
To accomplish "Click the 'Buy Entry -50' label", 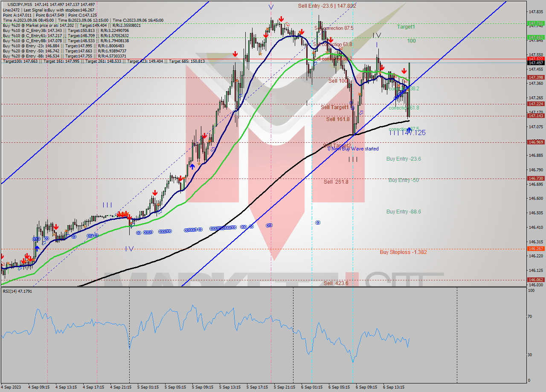I will tap(404, 180).
